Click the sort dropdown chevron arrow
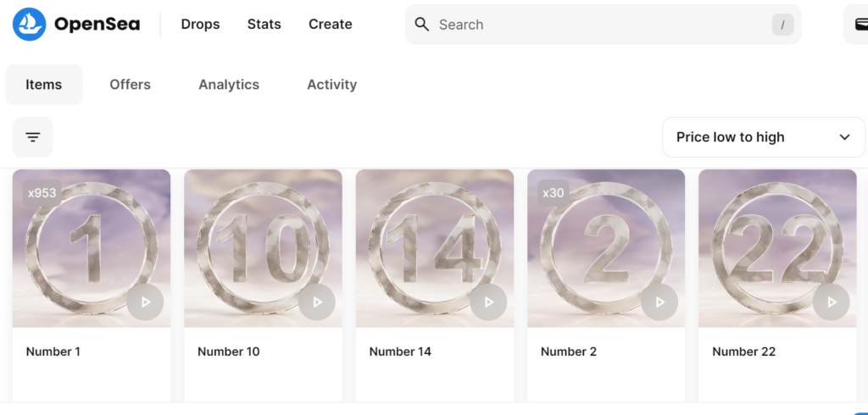The height and width of the screenshot is (415, 868). point(844,137)
